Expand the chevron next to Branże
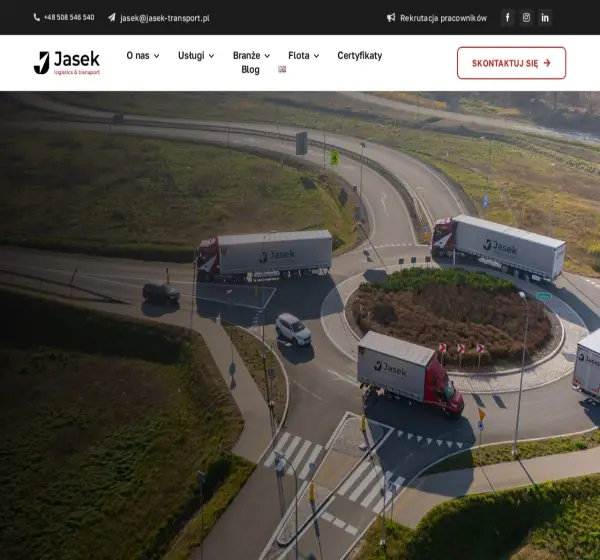 267,56
